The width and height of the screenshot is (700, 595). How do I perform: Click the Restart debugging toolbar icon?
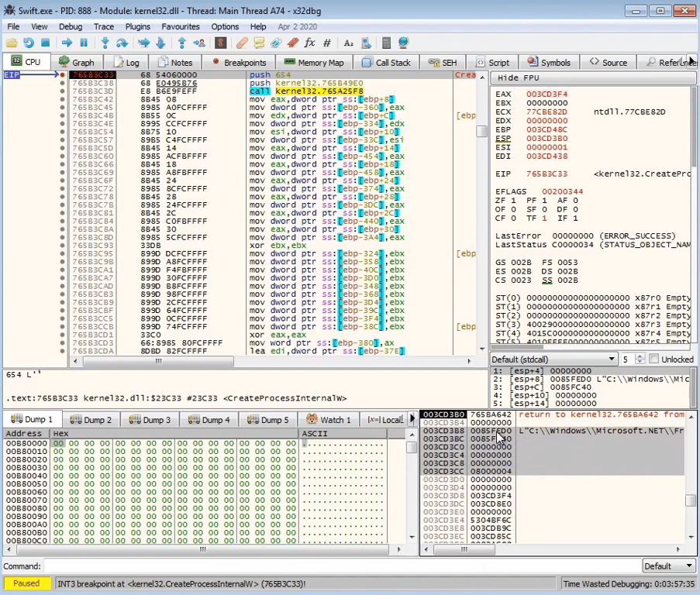click(29, 43)
